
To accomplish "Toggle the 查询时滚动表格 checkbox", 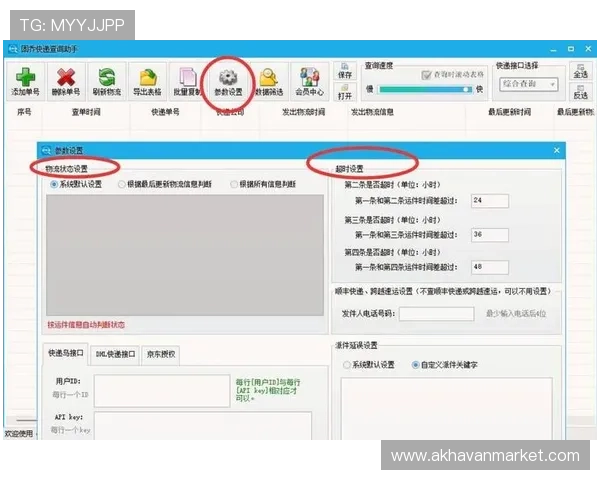I will pyautogui.click(x=426, y=75).
